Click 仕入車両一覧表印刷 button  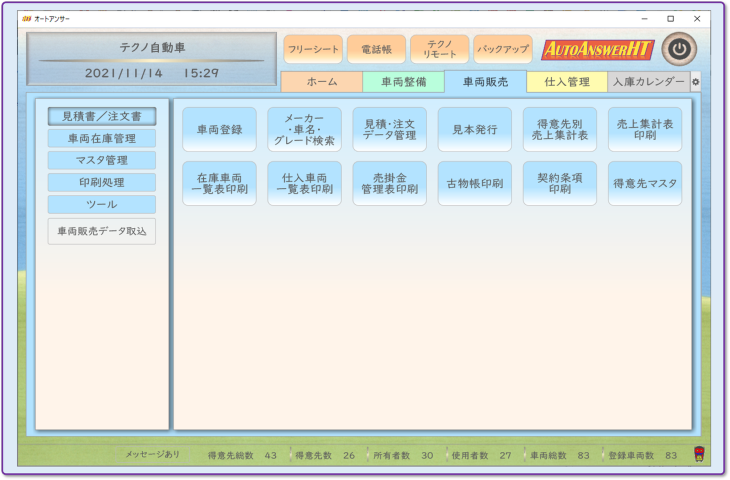pyautogui.click(x=304, y=183)
